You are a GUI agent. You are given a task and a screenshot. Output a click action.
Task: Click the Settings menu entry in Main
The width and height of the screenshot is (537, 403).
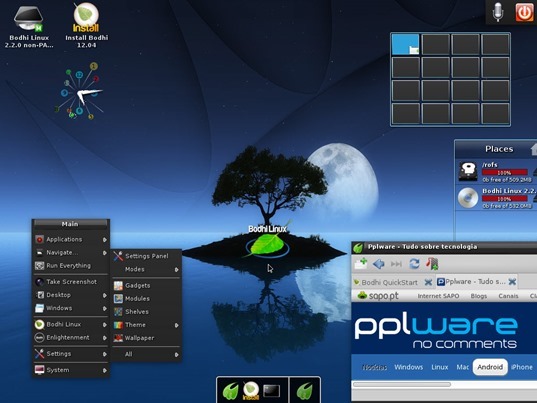71,354
